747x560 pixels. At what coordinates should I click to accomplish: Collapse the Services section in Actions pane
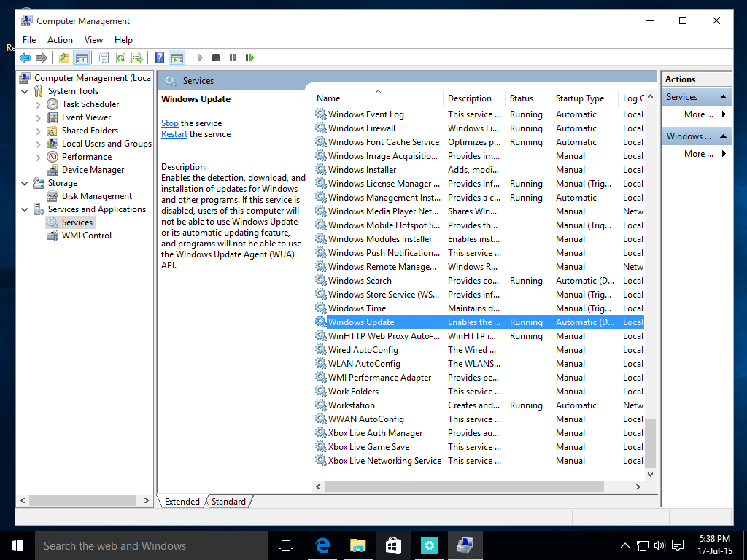(x=723, y=97)
